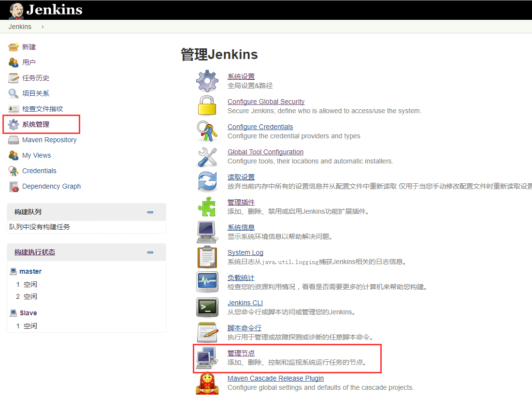Open 用户 in the sidebar
532x398 pixels.
pos(29,62)
